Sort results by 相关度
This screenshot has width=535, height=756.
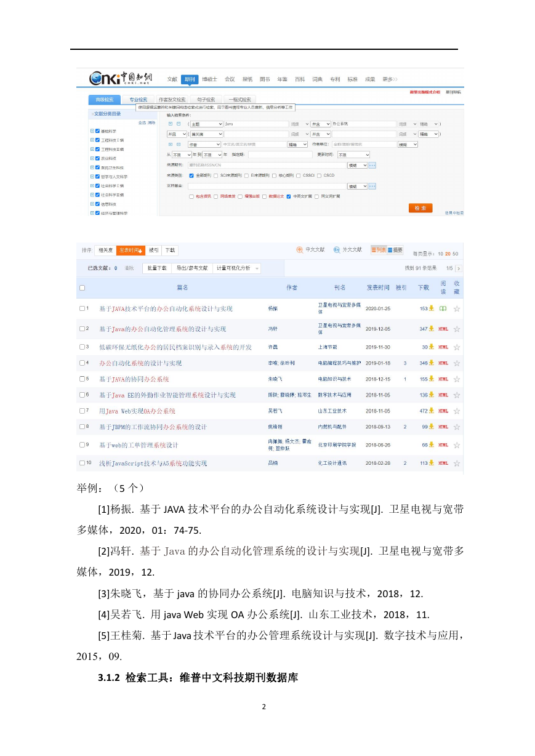(105, 250)
